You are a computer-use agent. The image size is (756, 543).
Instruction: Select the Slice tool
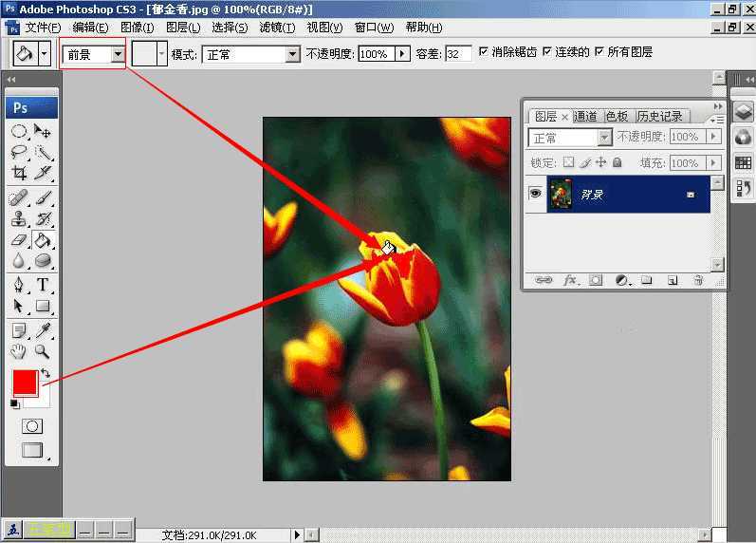coord(43,173)
